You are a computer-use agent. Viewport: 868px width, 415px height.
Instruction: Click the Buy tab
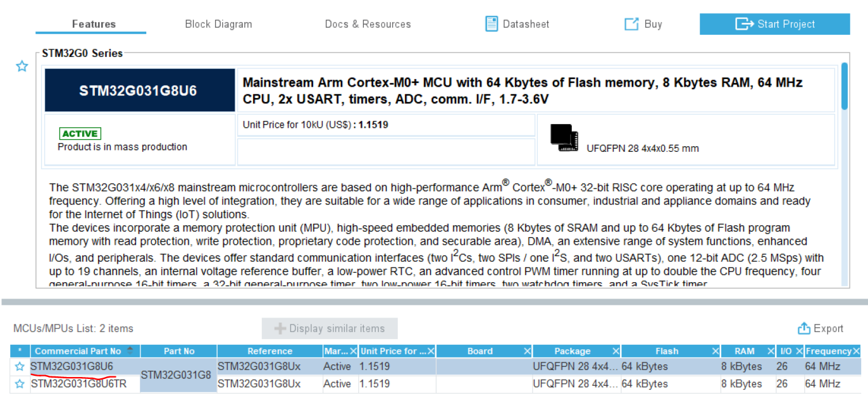coord(643,24)
